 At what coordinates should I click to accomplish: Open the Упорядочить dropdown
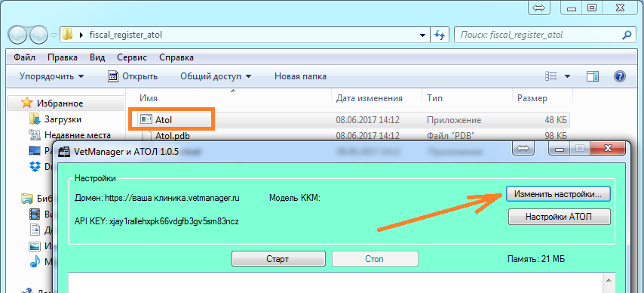tap(51, 76)
